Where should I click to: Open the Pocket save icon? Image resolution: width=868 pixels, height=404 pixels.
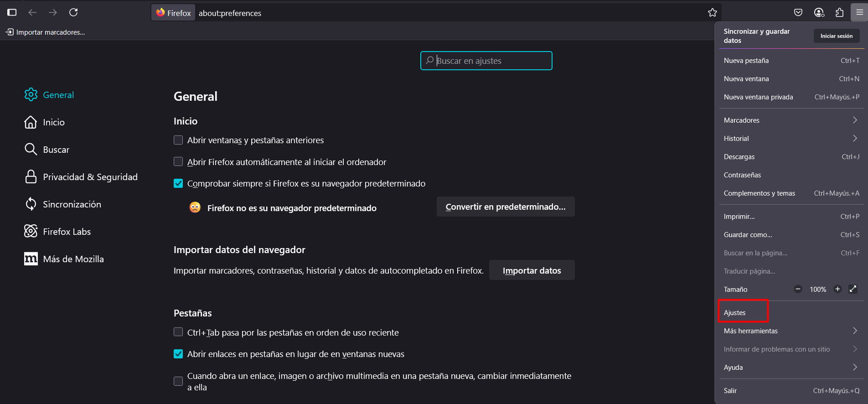[x=798, y=12]
